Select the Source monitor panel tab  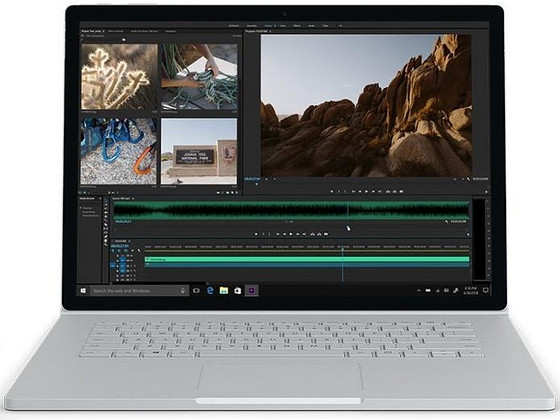pyautogui.click(x=122, y=198)
